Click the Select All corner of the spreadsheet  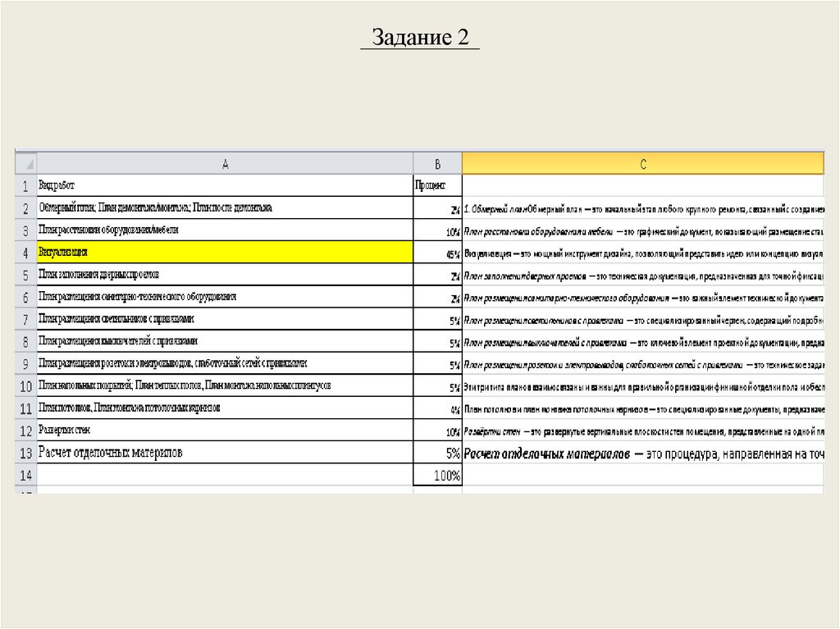click(25, 163)
